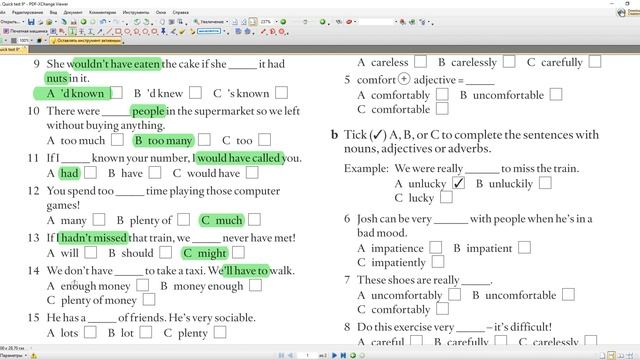Open the Zoom tool dropdown arrow
640x360 pixels.
pos(227,22)
